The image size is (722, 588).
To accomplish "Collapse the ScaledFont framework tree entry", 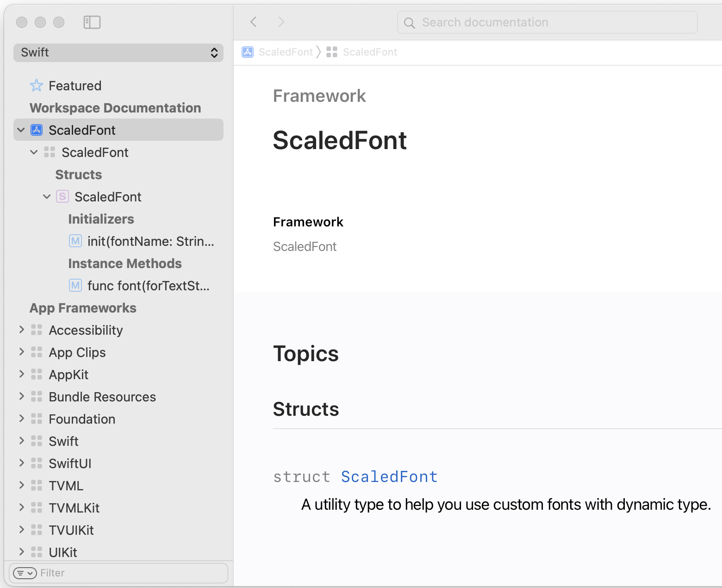I will 21,130.
